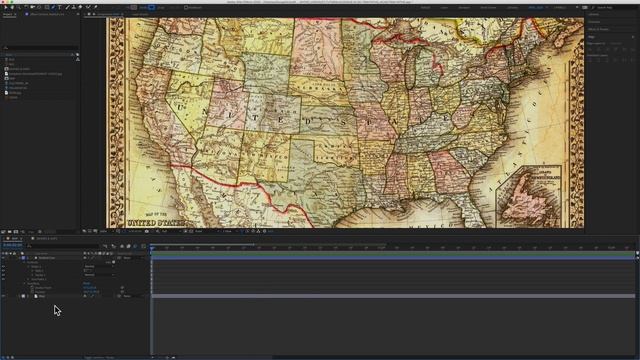Open the Effect Controls panel tab
Viewport: 640px width, 360px height.
(47, 14)
